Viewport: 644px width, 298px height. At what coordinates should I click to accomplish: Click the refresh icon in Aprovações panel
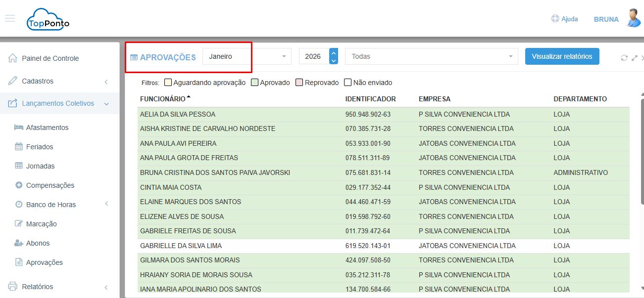click(624, 58)
